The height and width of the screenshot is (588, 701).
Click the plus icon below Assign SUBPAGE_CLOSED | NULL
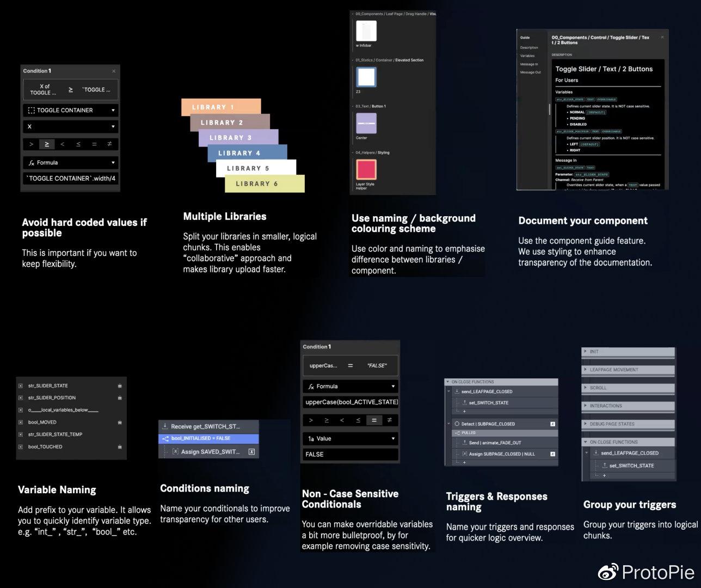tap(464, 462)
